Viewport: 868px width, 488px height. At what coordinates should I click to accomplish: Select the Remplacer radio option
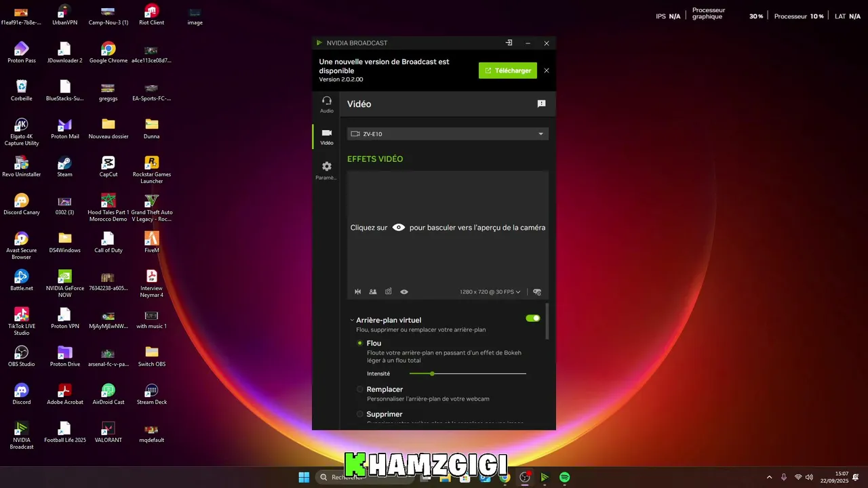tap(360, 389)
